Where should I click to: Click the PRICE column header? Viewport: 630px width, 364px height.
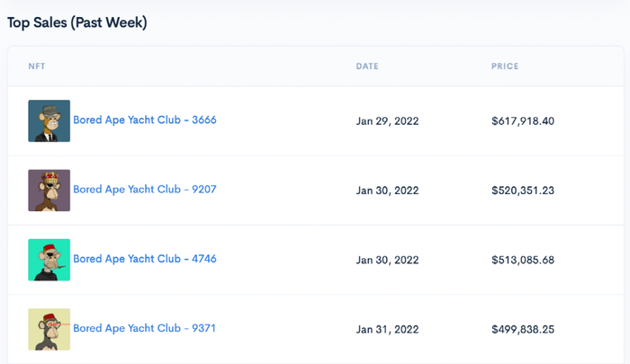click(x=505, y=67)
